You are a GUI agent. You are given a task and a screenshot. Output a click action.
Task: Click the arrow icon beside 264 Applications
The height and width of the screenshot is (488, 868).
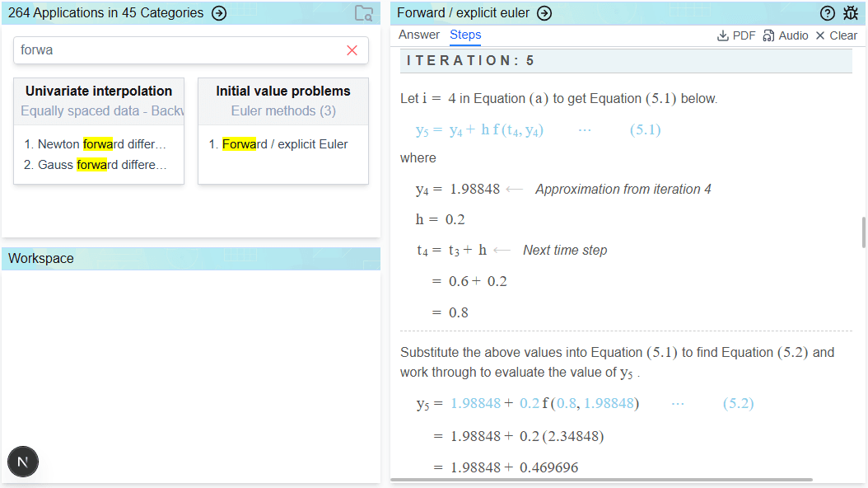tap(219, 13)
